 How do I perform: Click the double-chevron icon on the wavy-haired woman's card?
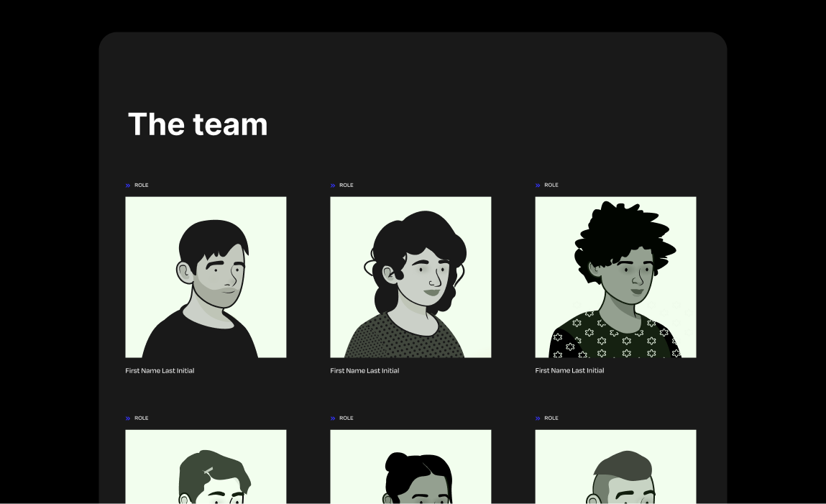tap(332, 185)
